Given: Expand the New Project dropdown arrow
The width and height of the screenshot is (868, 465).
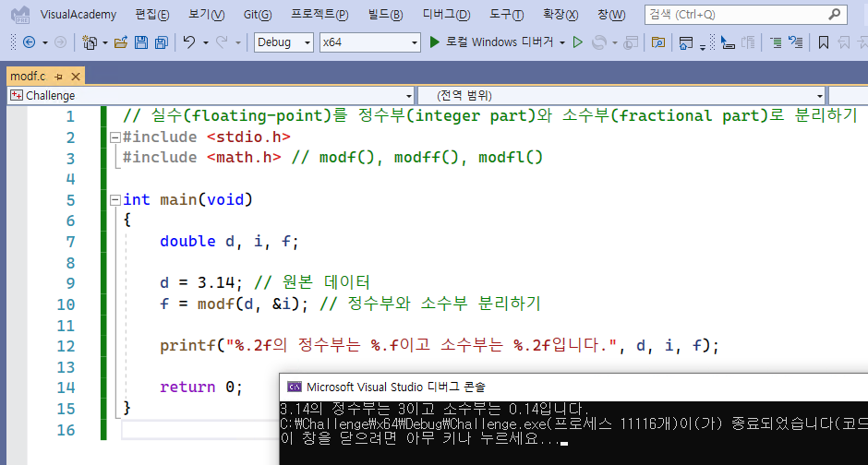Looking at the screenshot, I should pyautogui.click(x=104, y=42).
